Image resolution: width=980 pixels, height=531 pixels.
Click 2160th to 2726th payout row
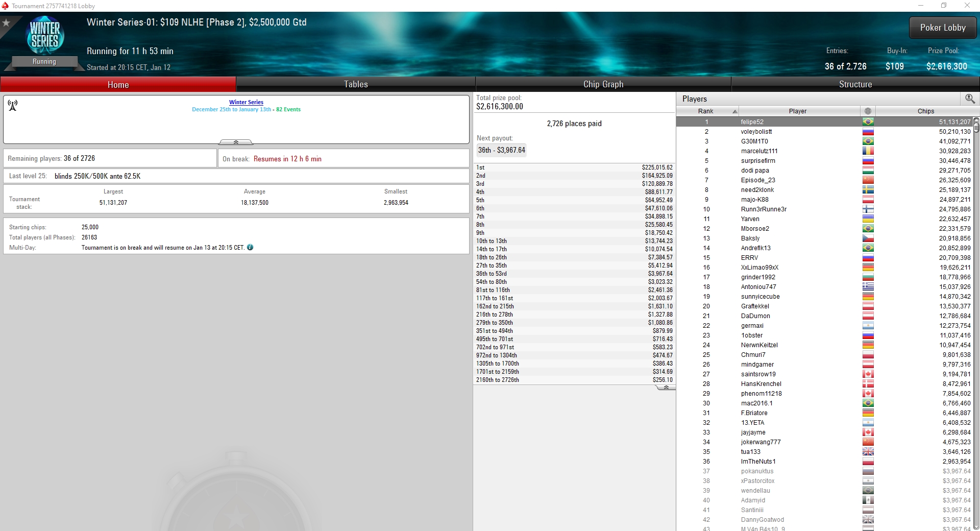point(574,380)
